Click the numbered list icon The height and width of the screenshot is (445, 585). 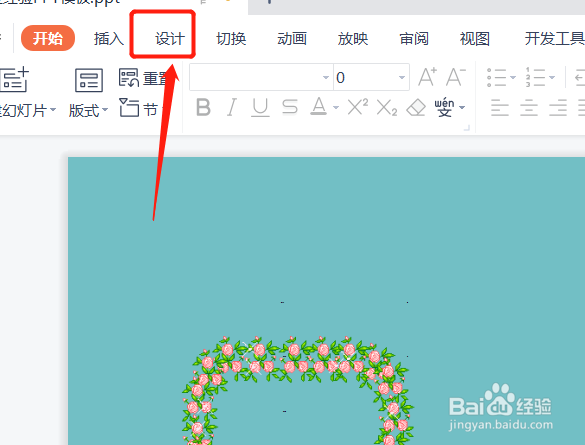point(535,77)
